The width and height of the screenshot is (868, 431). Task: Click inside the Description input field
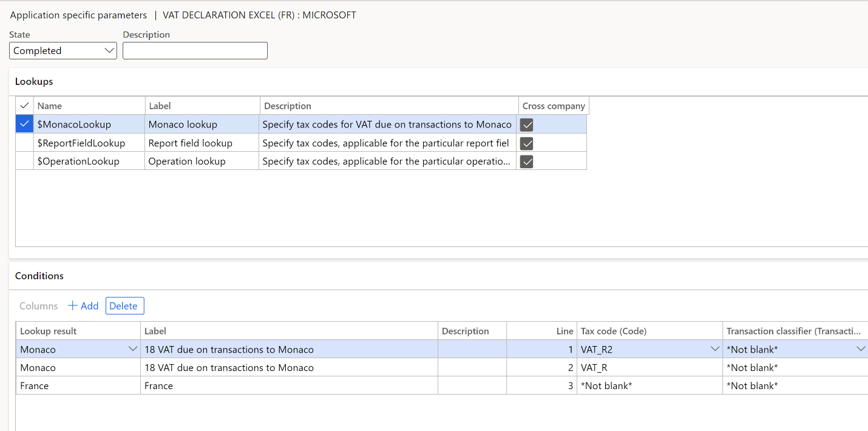(194, 50)
